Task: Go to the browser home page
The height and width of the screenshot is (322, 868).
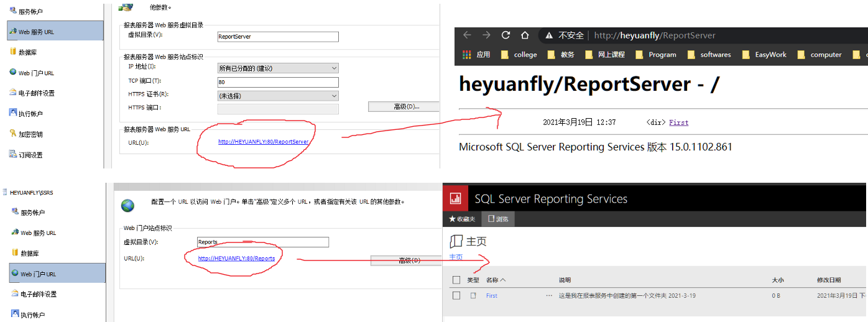Action: (x=525, y=35)
